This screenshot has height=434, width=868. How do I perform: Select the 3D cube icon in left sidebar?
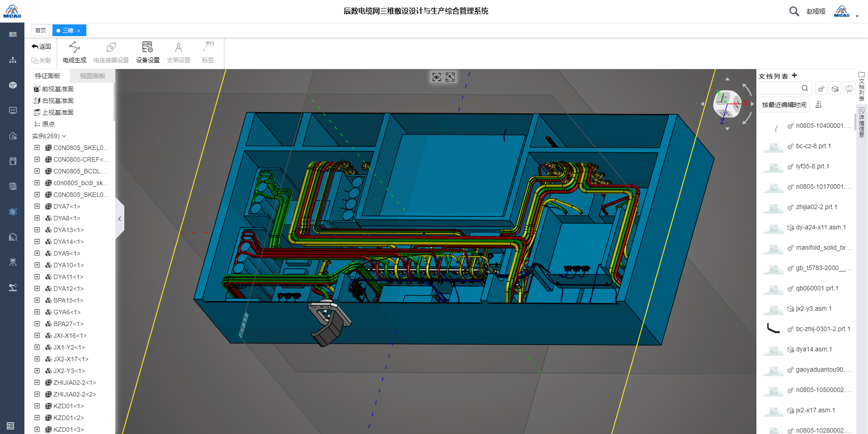tap(13, 85)
